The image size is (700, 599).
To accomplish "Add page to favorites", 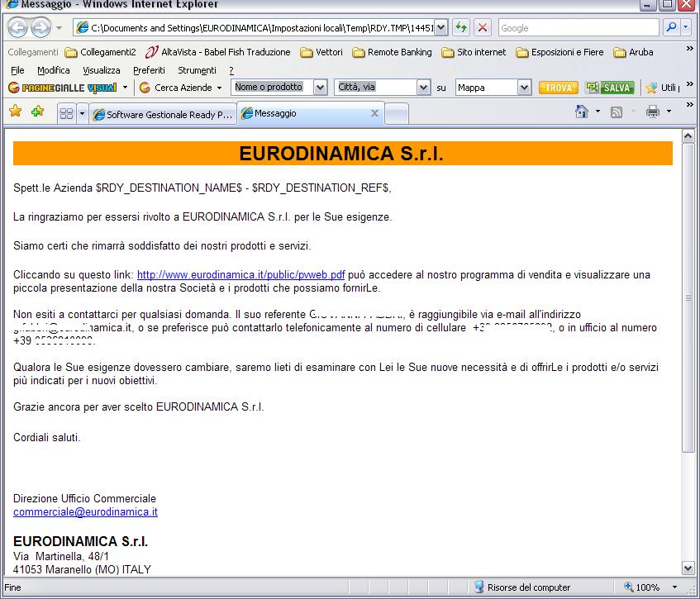I will 37,111.
